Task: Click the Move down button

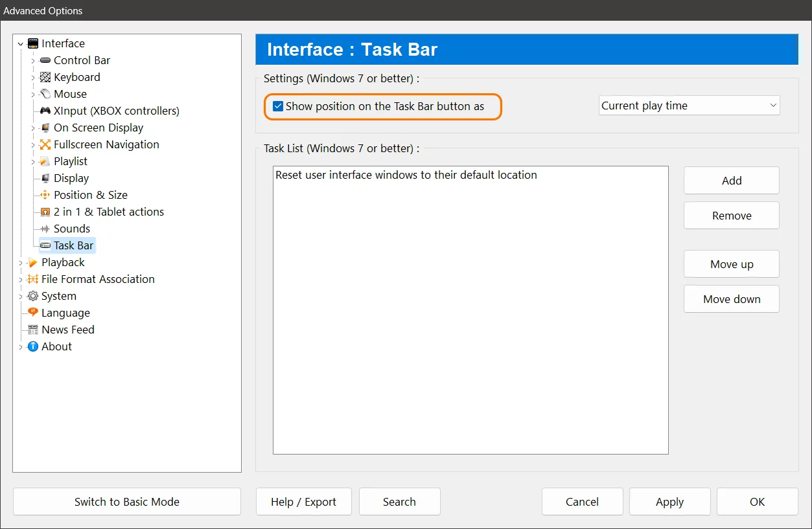Action: tap(732, 299)
